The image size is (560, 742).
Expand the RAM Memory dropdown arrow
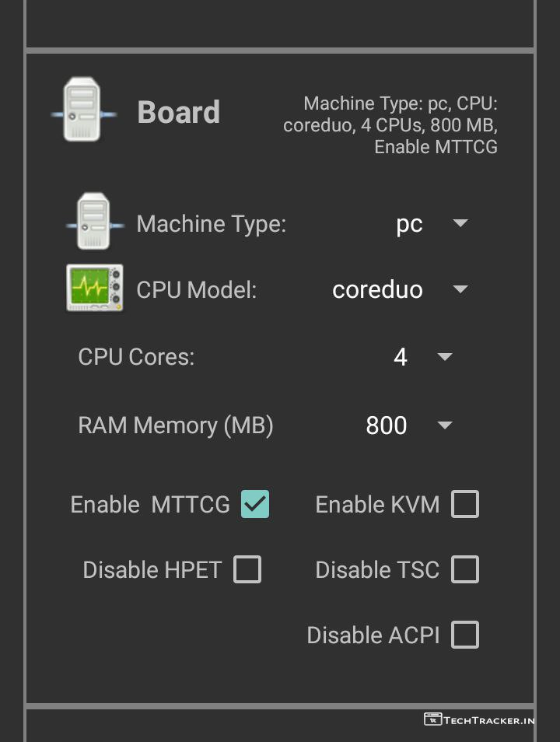(x=445, y=425)
